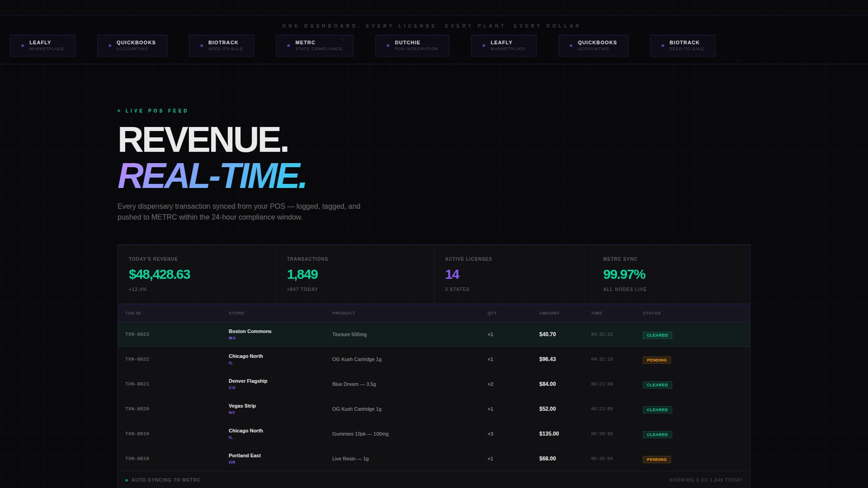The height and width of the screenshot is (488, 868).
Task: Select the Dutchie POS Integration chip
Action: coord(412,45)
